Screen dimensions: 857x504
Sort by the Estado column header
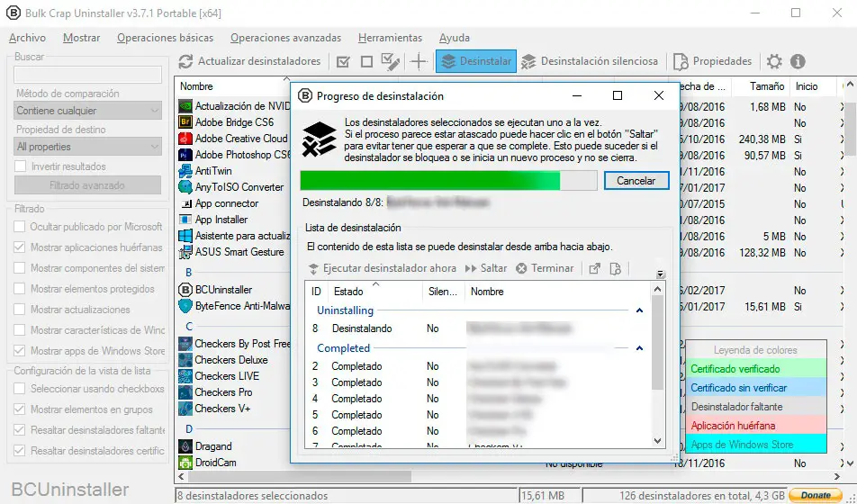pos(375,292)
